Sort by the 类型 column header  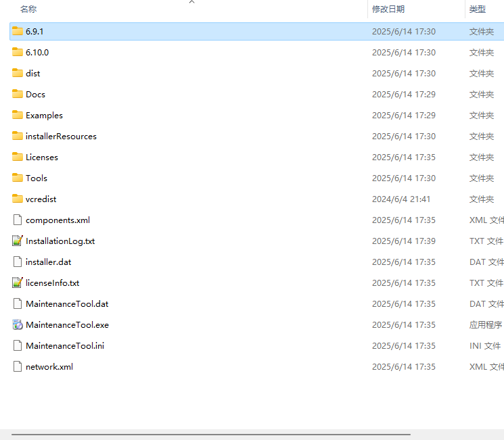478,9
